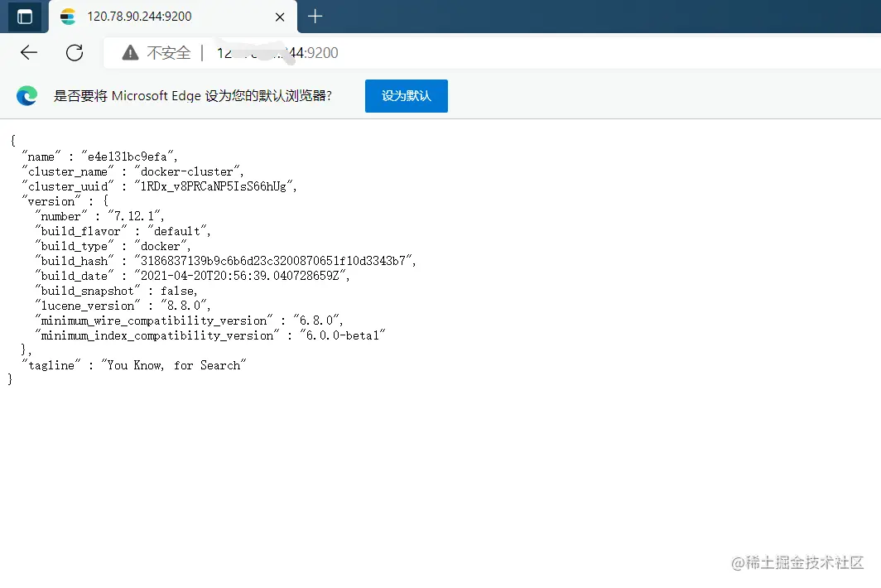Open the tab actions menu icon
Viewport: 881px width, 588px height.
[25, 17]
